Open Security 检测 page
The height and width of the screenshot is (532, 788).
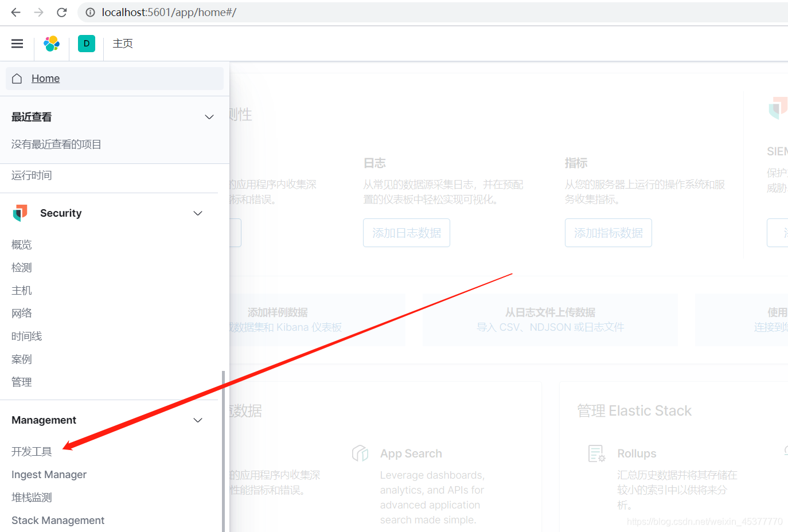click(x=22, y=268)
